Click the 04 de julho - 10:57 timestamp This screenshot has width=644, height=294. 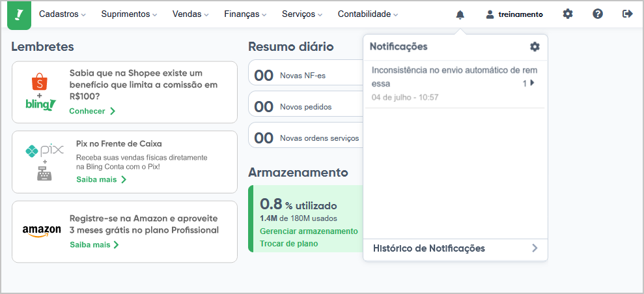[404, 97]
